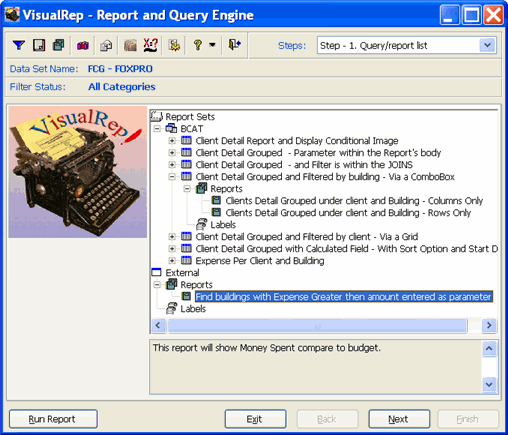Click the Run Report button

click(x=53, y=419)
